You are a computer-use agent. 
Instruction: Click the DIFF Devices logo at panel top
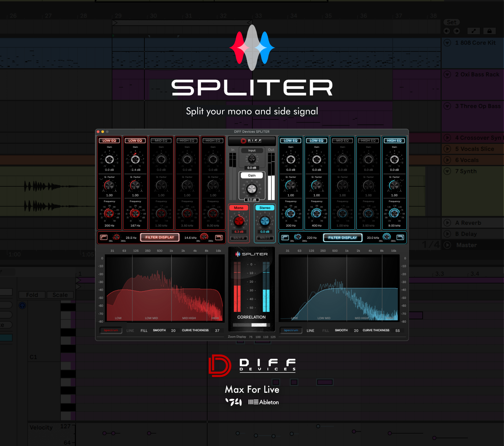252,141
